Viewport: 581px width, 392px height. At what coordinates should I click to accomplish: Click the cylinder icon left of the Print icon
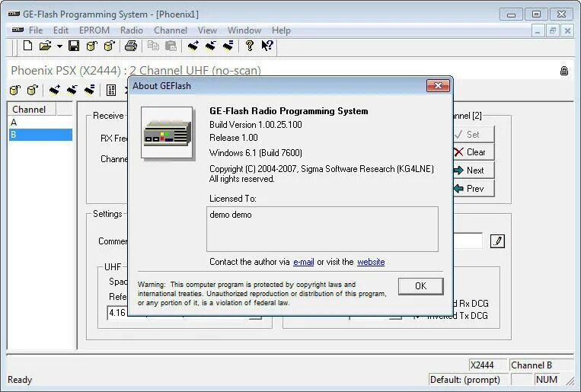(110, 46)
